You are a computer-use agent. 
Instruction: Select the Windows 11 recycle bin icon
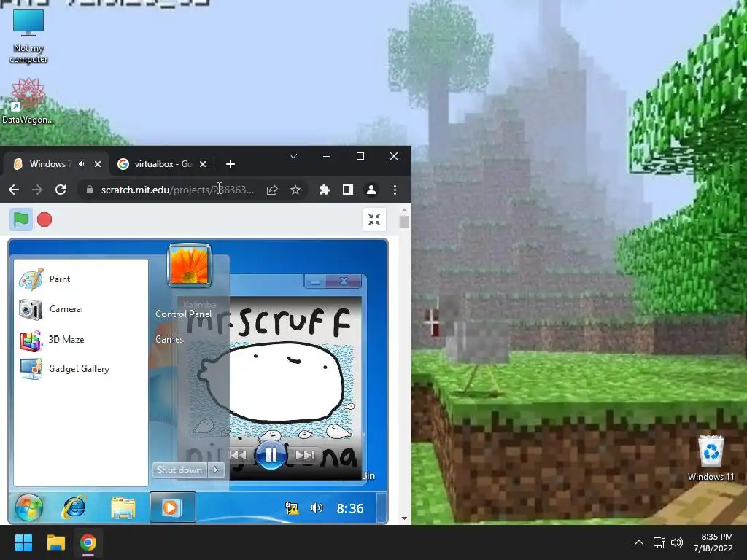pyautogui.click(x=711, y=458)
